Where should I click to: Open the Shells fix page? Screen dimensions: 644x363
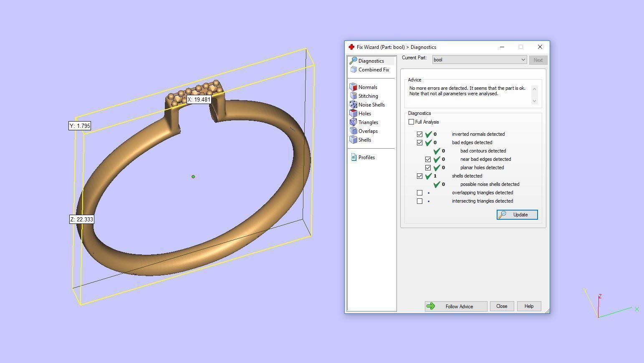coord(364,140)
